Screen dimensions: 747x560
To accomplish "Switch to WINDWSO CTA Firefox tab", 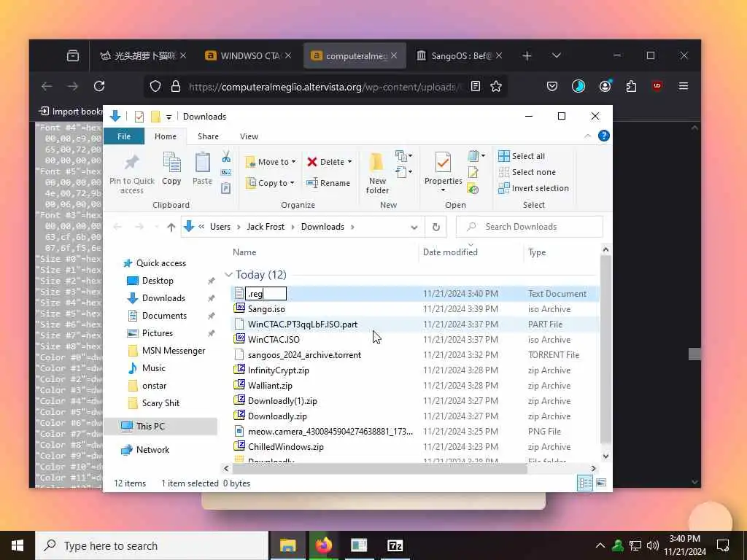I will pyautogui.click(x=248, y=55).
